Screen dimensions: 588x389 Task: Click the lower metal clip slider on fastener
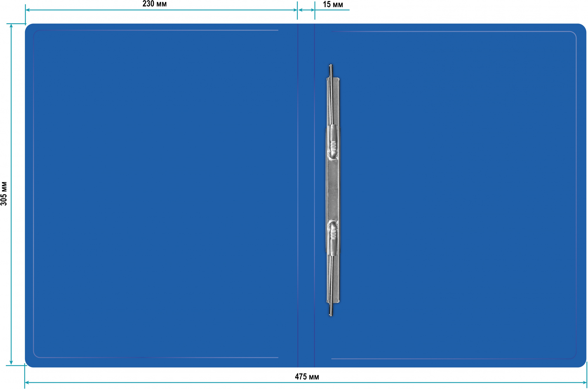pyautogui.click(x=333, y=238)
